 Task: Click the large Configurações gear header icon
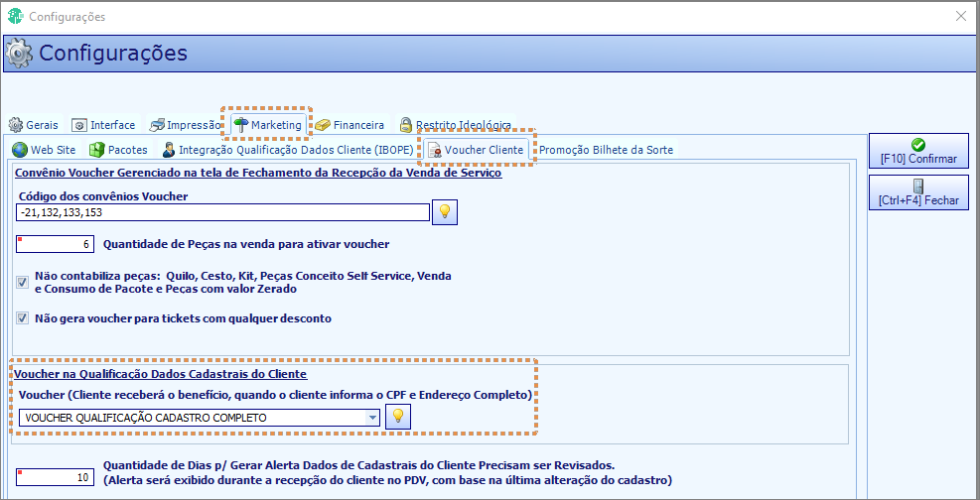point(20,54)
